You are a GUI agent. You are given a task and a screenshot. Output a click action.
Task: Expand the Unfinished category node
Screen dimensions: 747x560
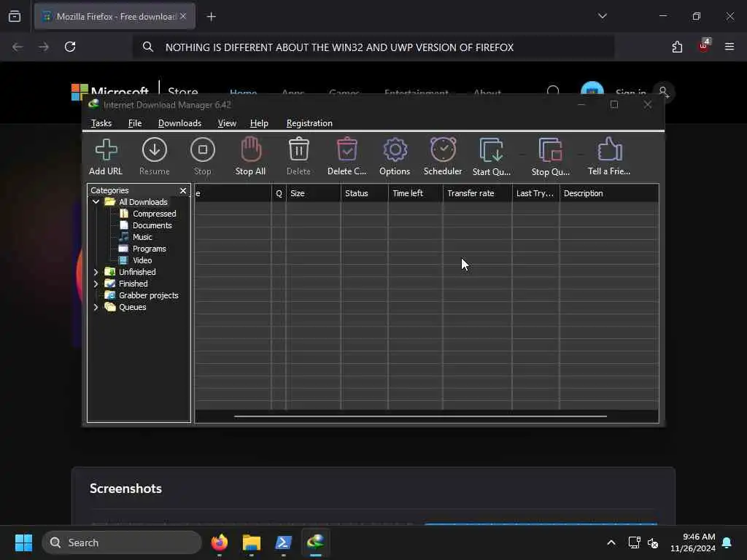(x=96, y=272)
